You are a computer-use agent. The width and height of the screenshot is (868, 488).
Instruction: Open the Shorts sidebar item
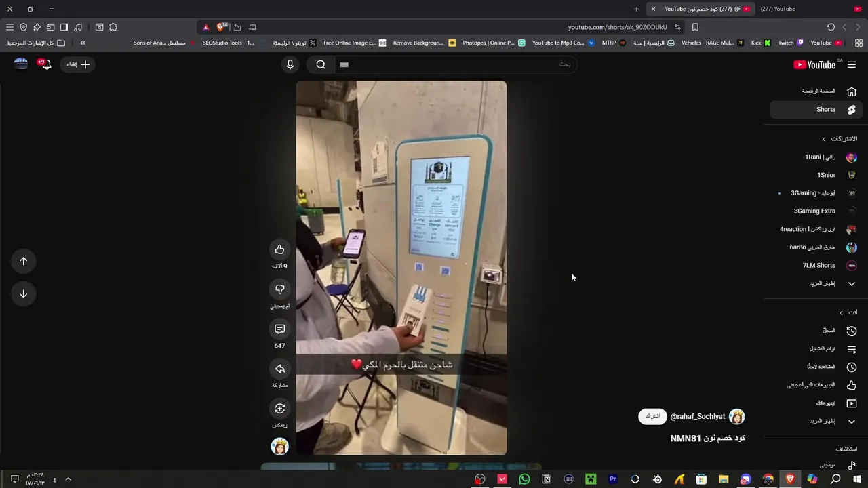(x=816, y=109)
